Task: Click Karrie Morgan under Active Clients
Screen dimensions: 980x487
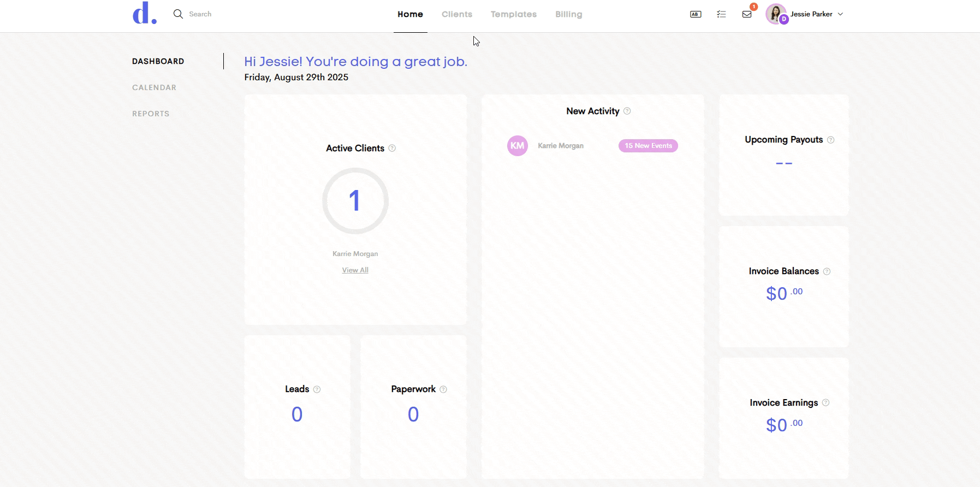Action: click(x=355, y=254)
